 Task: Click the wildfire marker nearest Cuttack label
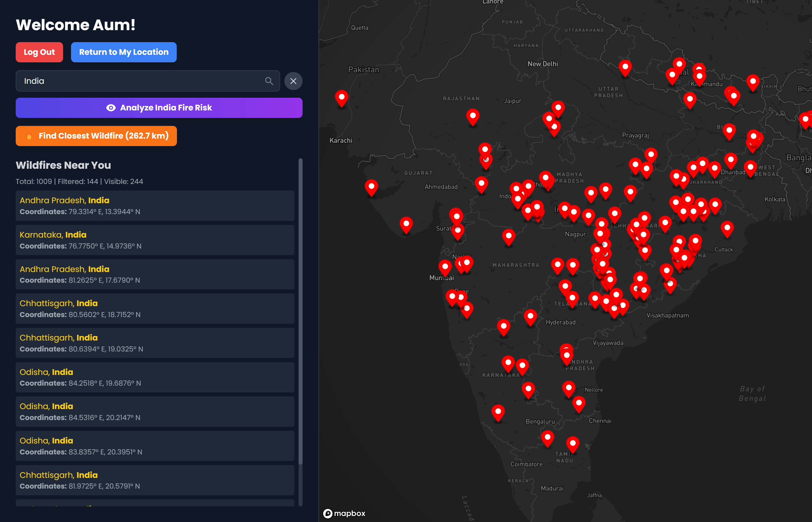[727, 228]
